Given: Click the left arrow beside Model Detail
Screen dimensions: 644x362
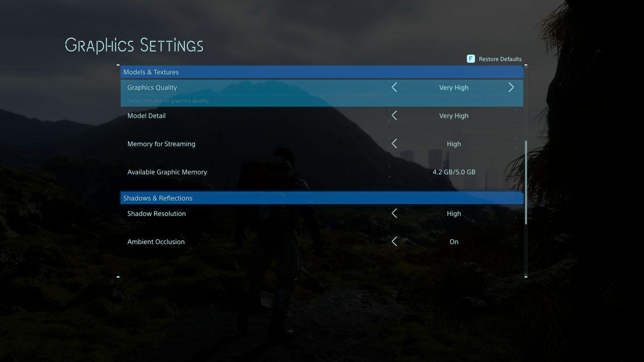Looking at the screenshot, I should click(x=394, y=115).
